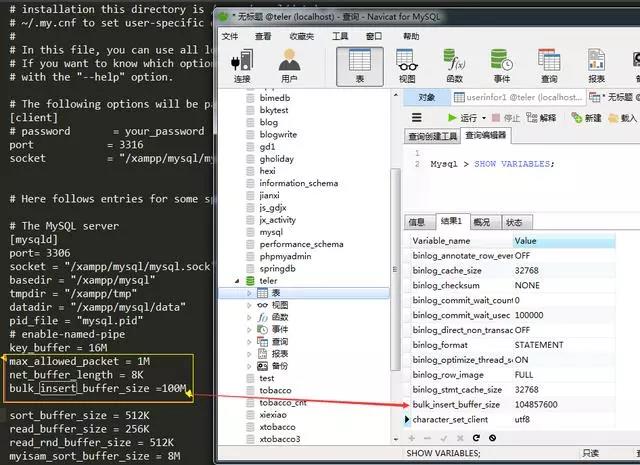The width and height of the screenshot is (640, 465).
Task: Click the delete record minus icon
Action: 427,438
